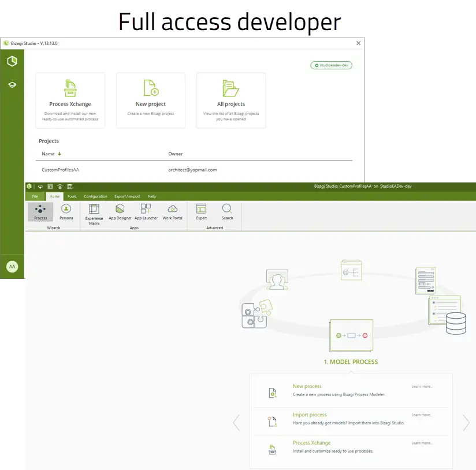Click the studioeadev-dev environment badge
476x470 pixels.
(x=331, y=65)
